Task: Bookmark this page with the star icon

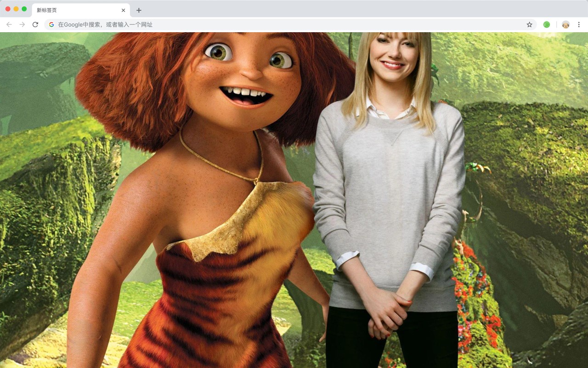Action: click(529, 24)
